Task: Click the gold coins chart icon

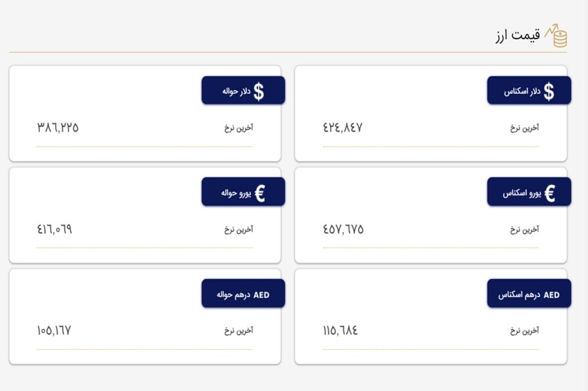Action: 556,36
